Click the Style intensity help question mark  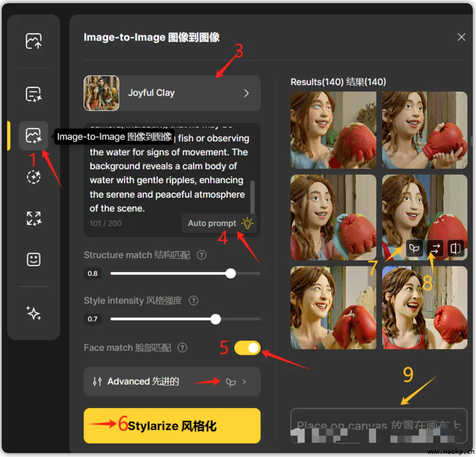pyautogui.click(x=193, y=301)
